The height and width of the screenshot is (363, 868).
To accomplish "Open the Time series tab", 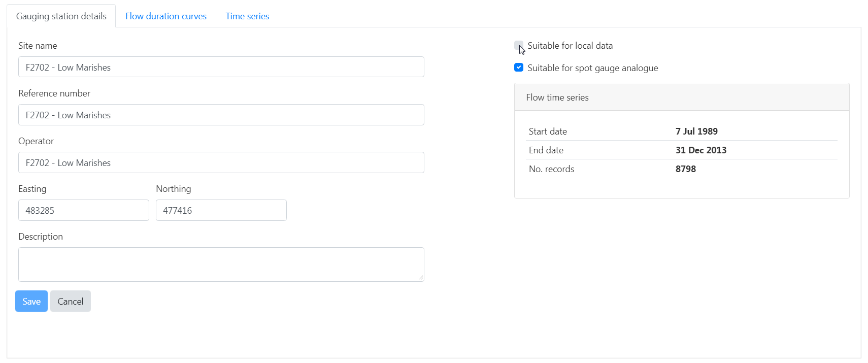I will (247, 16).
